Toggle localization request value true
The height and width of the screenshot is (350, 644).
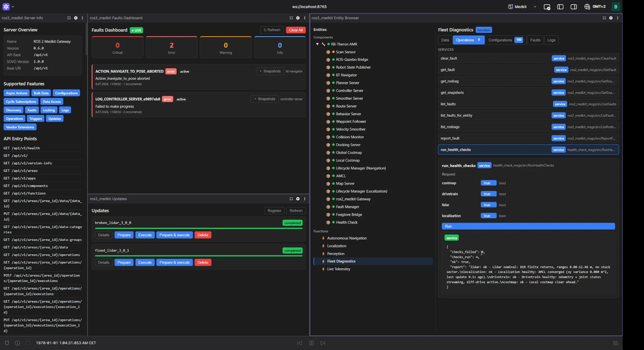tap(488, 216)
